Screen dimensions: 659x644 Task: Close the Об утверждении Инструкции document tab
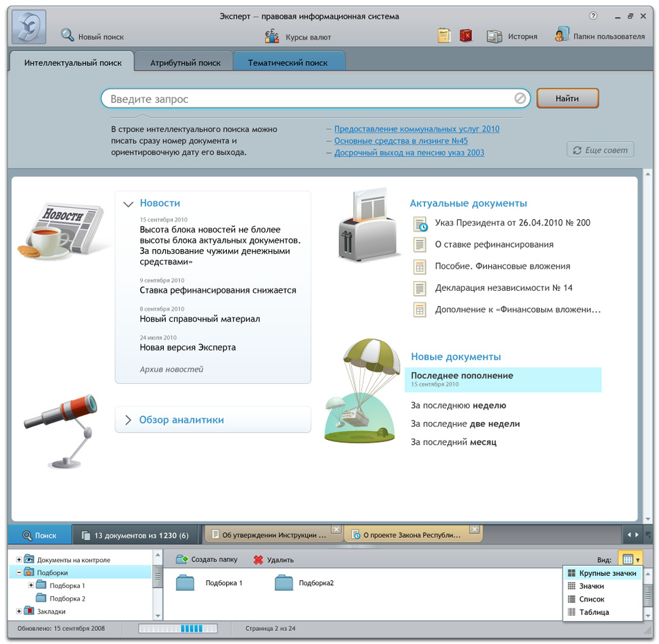click(336, 529)
